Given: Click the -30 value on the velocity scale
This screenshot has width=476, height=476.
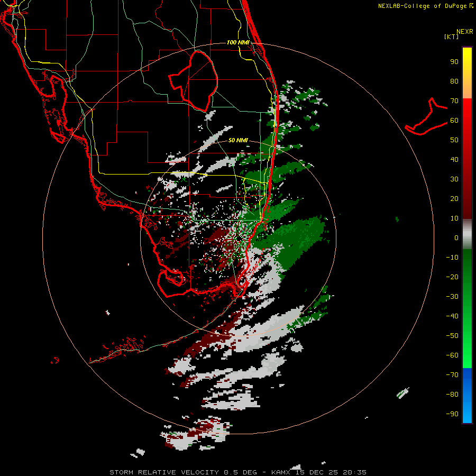Looking at the screenshot, I should [452, 297].
